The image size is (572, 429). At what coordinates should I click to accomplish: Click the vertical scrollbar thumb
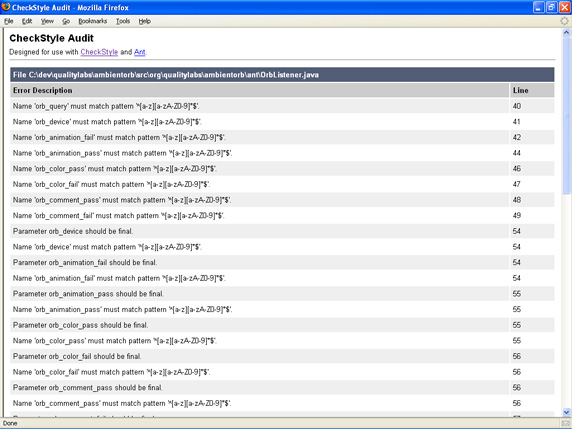pos(566,116)
